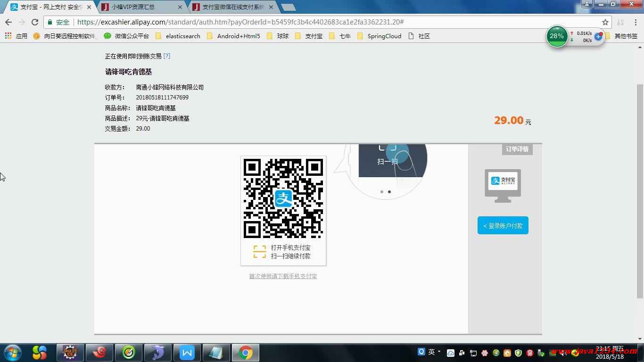The image size is (644, 362).
Task: Open Java EE IDE from taskbar
Action: pos(70,353)
